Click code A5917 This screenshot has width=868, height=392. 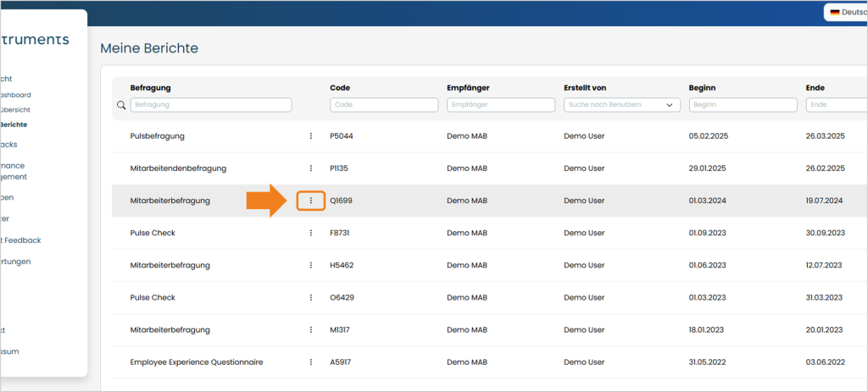[x=341, y=362]
